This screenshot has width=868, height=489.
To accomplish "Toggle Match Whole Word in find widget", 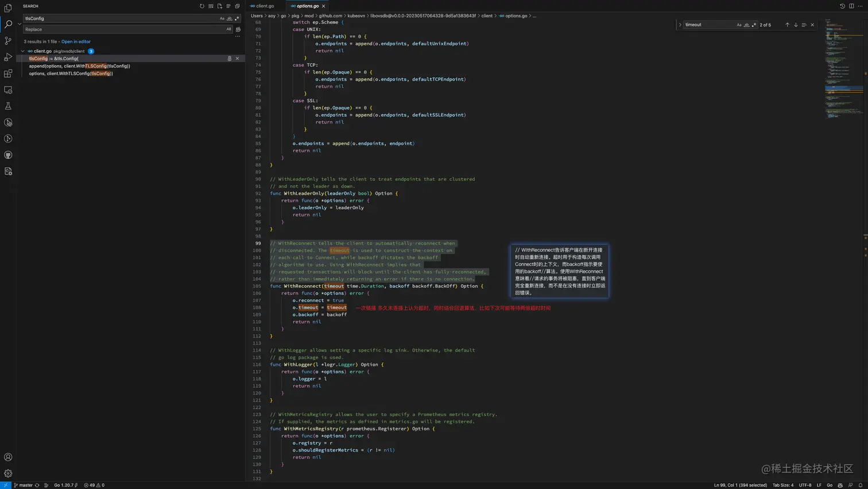I will 746,25.
